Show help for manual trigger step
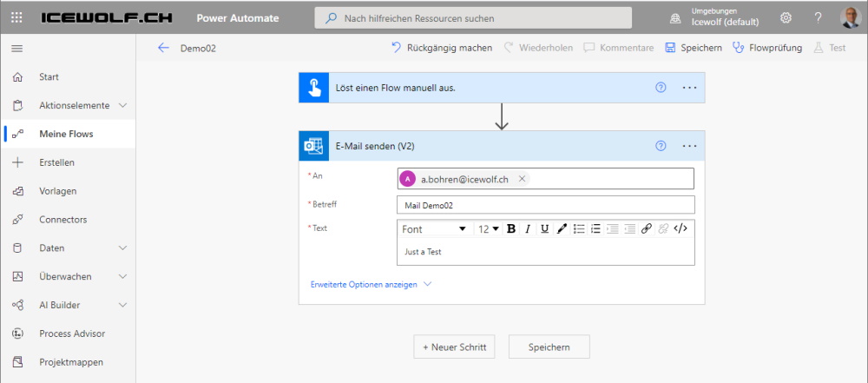This screenshot has height=383, width=868. 661,88
